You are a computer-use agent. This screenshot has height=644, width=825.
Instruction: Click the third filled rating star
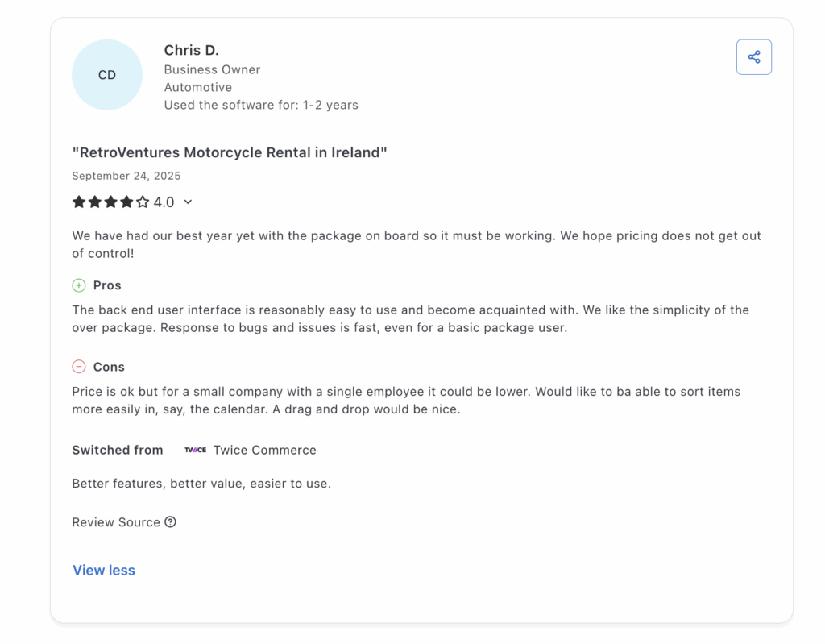(111, 202)
